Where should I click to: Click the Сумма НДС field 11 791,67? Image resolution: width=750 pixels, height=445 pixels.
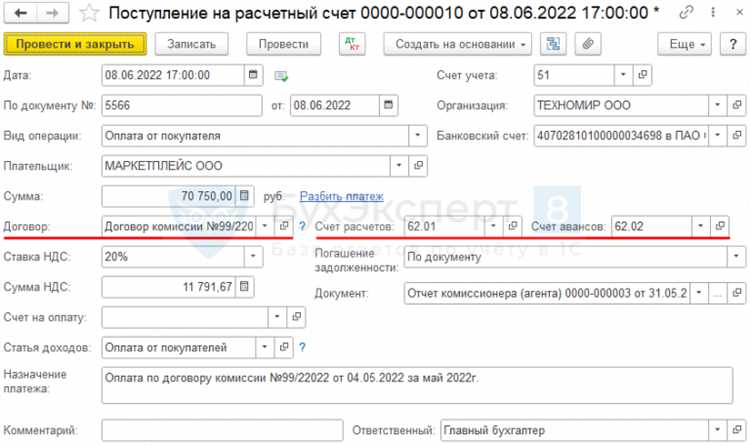tap(168, 287)
